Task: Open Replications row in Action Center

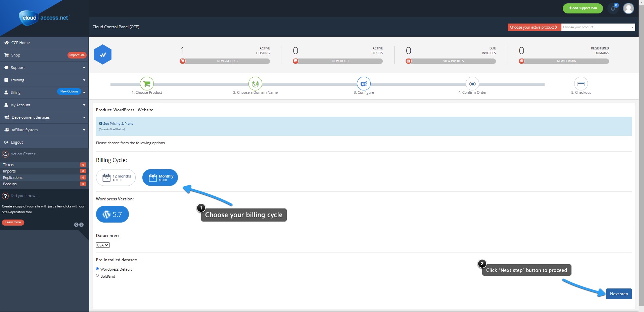Action: pyautogui.click(x=44, y=178)
